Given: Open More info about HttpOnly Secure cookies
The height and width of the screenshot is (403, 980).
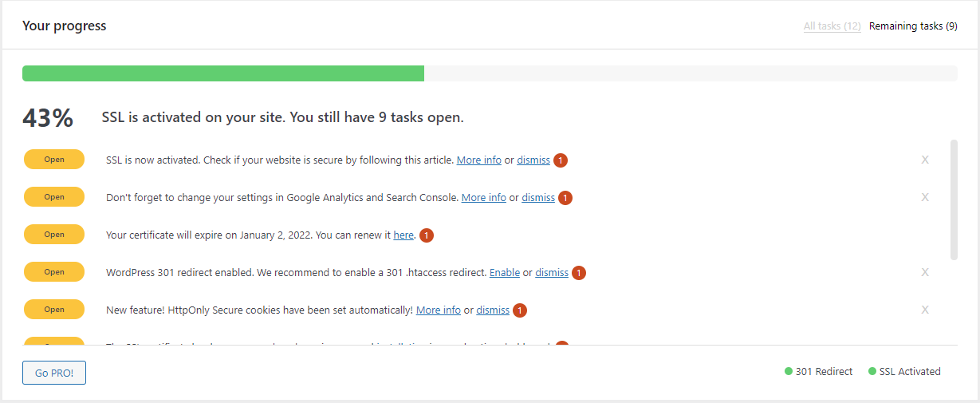Looking at the screenshot, I should [438, 310].
